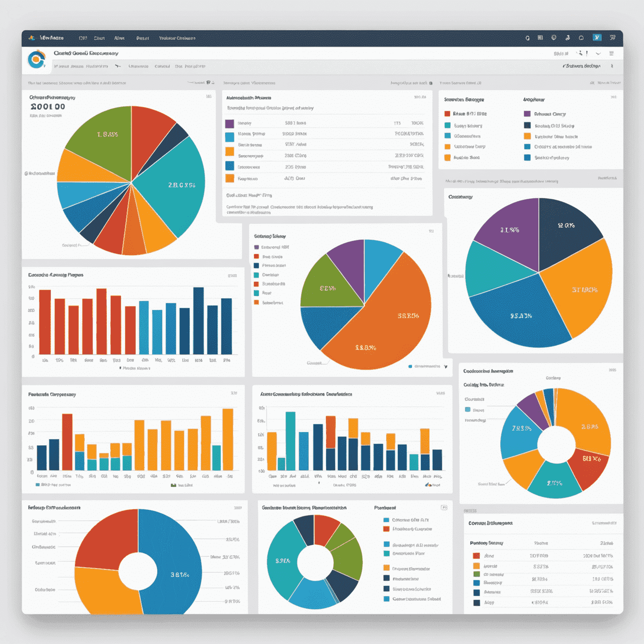Click the navy swatch in top-right legend panel
Screen dimensions: 644x644
pyautogui.click(x=527, y=125)
